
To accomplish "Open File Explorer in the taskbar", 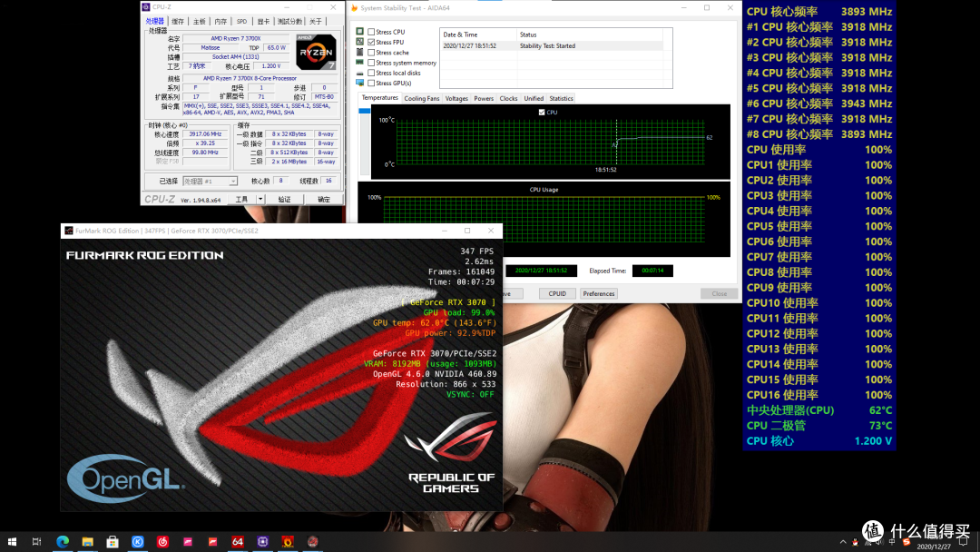I will pos(88,542).
